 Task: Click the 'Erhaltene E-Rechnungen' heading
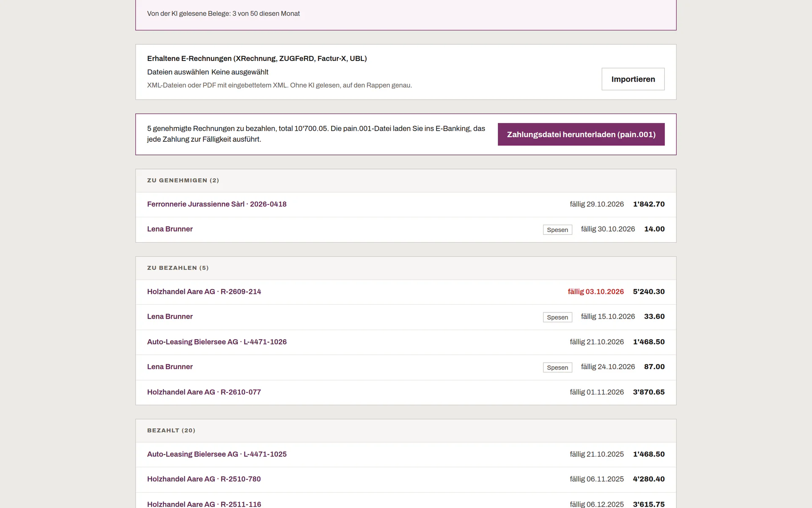pyautogui.click(x=257, y=58)
